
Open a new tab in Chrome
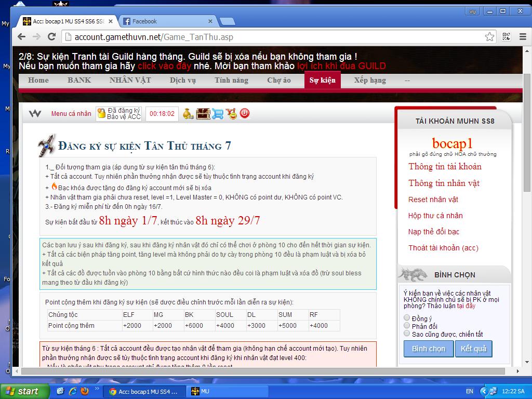coord(228,22)
